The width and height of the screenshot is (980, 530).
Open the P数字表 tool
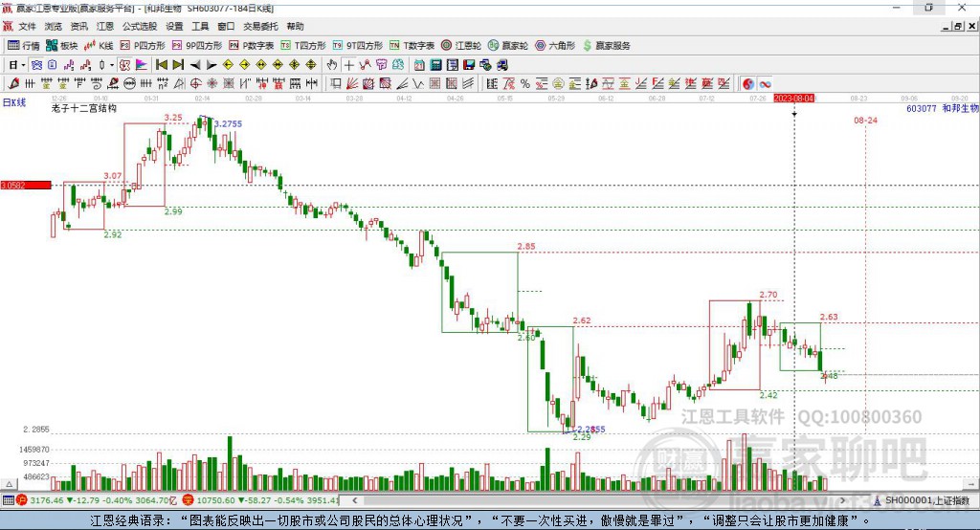click(252, 46)
